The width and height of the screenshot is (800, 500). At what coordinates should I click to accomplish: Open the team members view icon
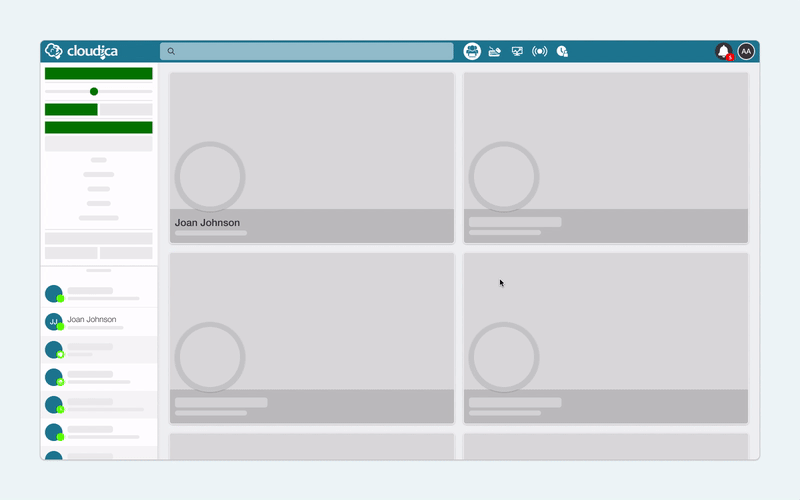tap(472, 51)
